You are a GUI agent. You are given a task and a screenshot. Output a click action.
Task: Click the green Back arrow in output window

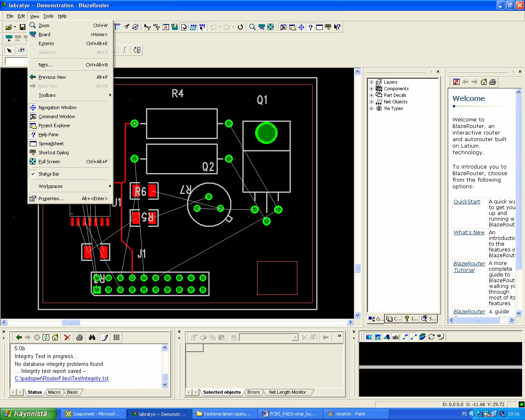[19, 337]
